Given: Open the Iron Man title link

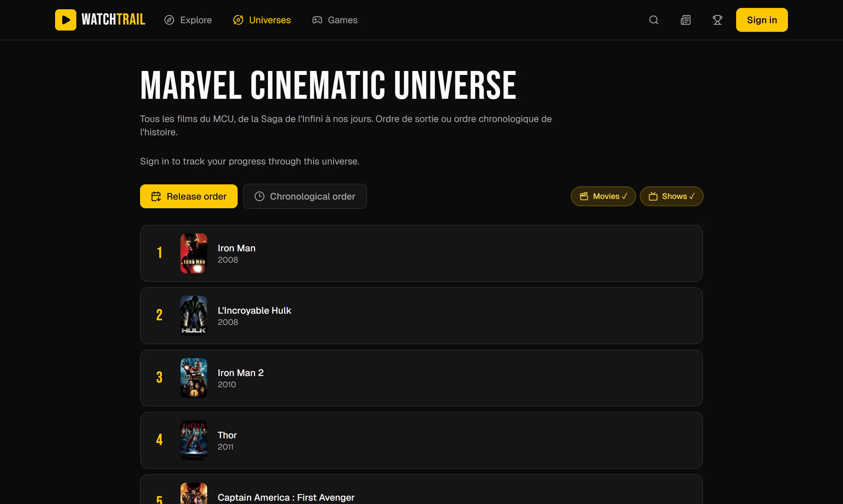Looking at the screenshot, I should 237,248.
